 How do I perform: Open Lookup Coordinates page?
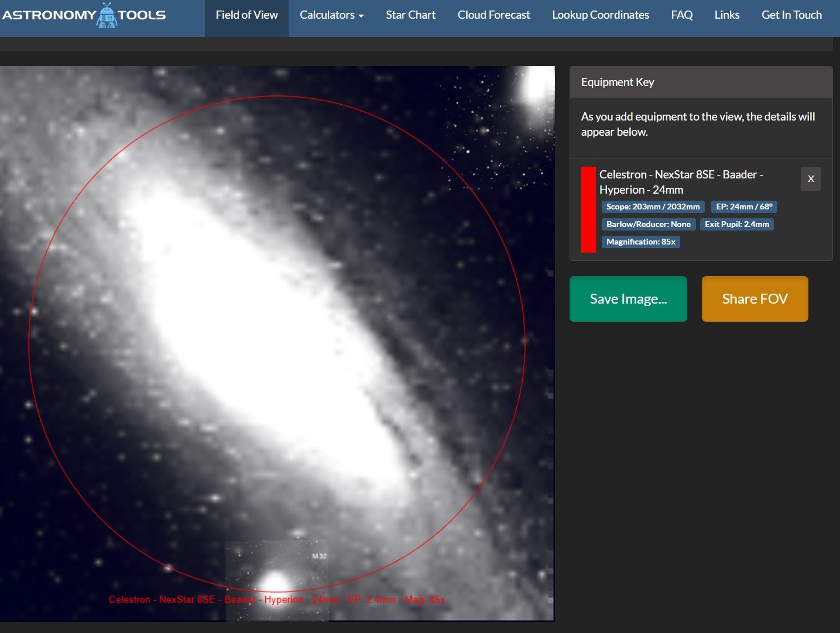(x=601, y=15)
